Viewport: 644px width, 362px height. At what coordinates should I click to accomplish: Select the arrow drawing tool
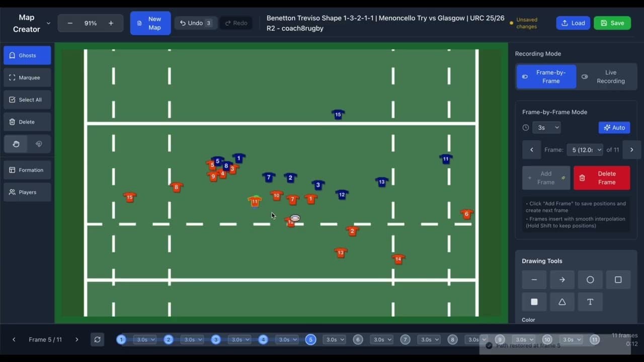click(x=562, y=280)
